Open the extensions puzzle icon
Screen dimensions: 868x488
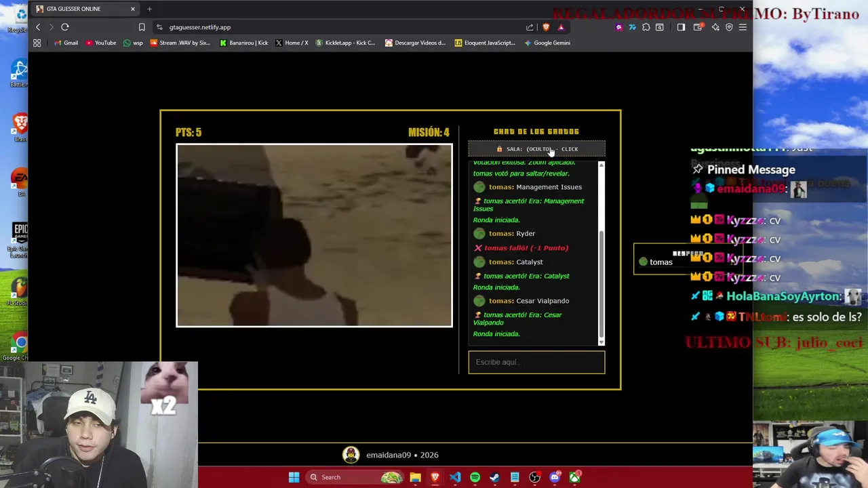(646, 27)
